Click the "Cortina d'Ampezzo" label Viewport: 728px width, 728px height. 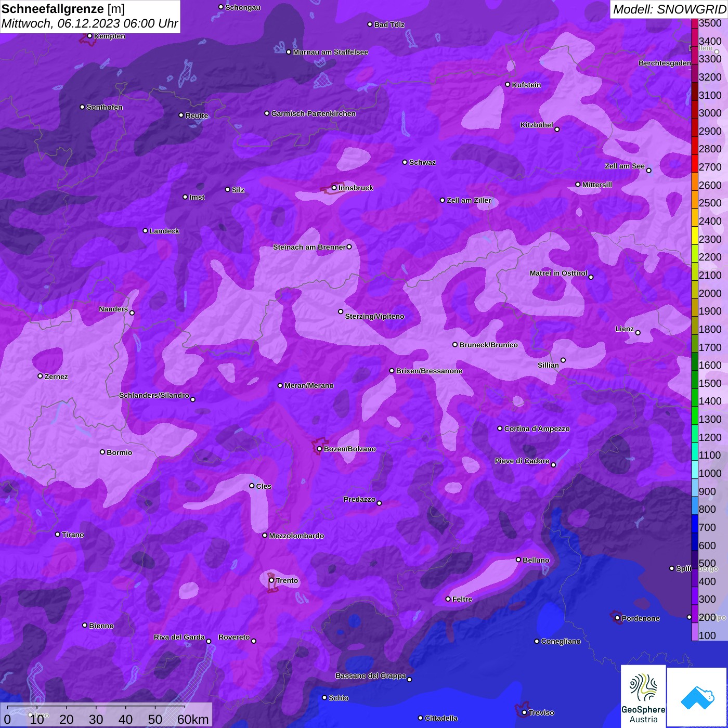(x=537, y=428)
